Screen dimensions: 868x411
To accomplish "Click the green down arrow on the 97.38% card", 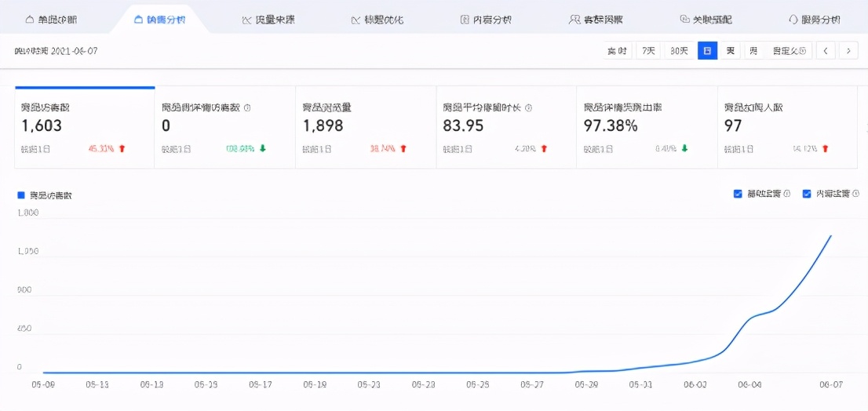I will (684, 148).
